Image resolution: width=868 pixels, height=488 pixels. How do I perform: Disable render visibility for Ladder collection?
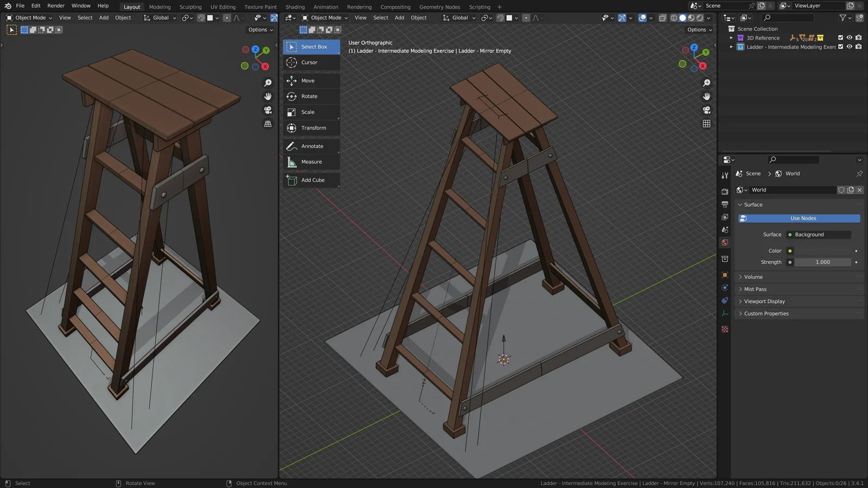pyautogui.click(x=858, y=47)
